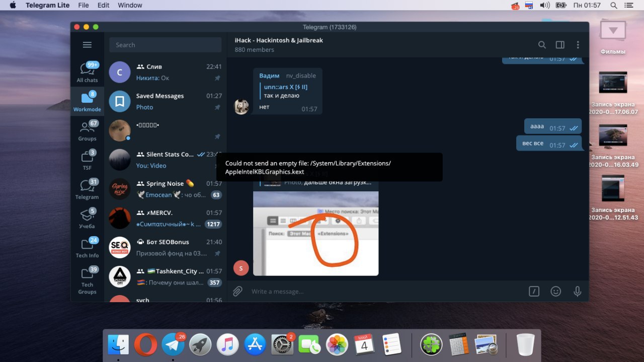The height and width of the screenshot is (362, 644).
Task: Open Calendar from the Dock
Action: pyautogui.click(x=364, y=345)
